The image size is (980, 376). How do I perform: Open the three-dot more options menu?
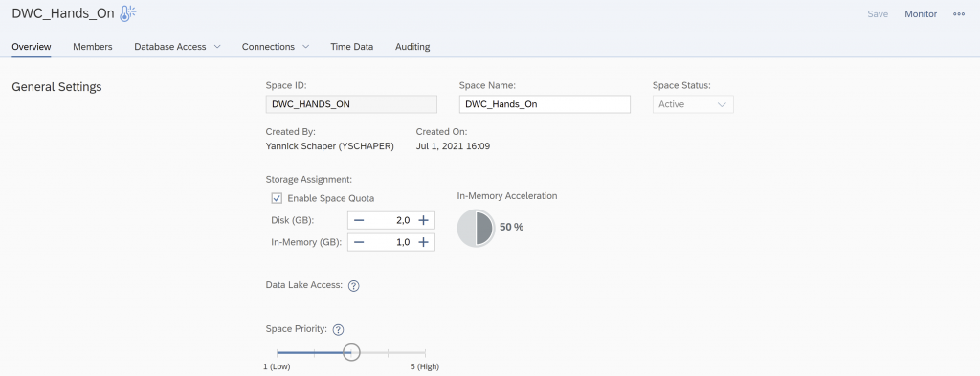click(x=959, y=13)
